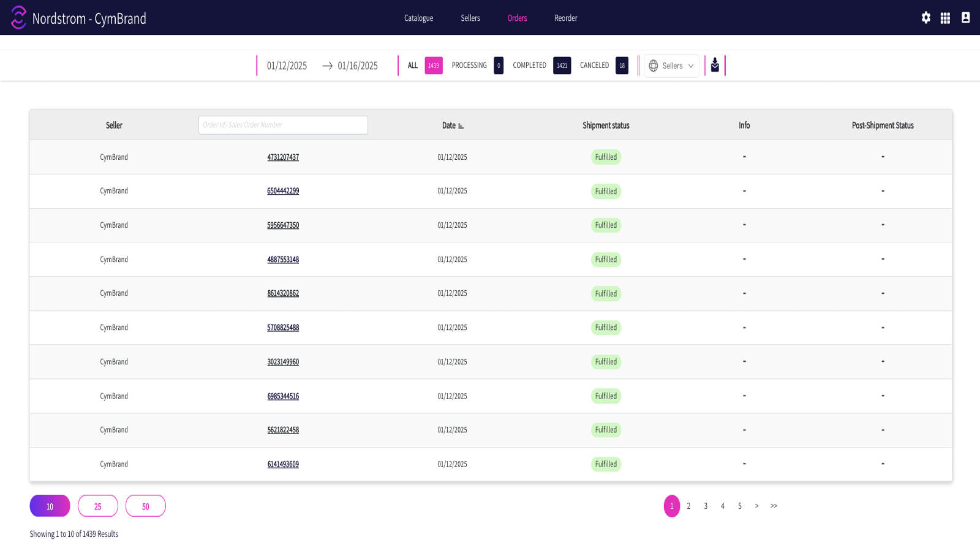Enable the CANCELED orders filter

click(x=595, y=66)
